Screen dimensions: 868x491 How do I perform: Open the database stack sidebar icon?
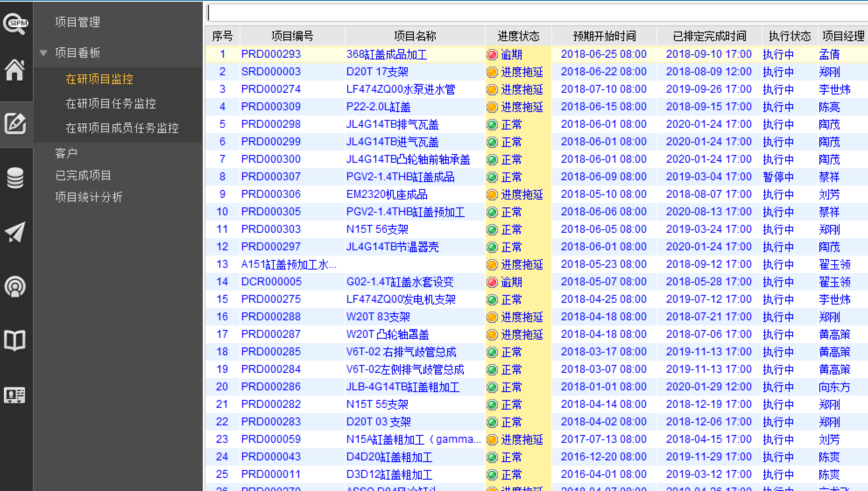tap(15, 178)
